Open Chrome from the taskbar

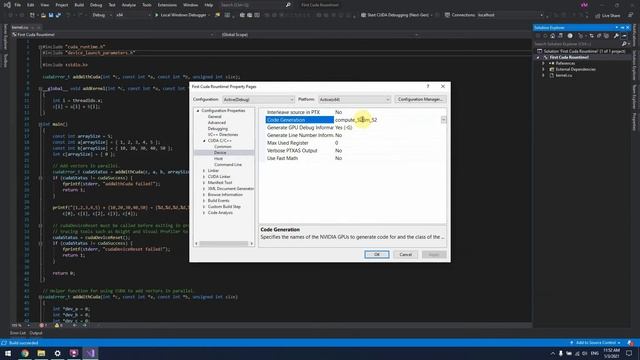point(25,353)
